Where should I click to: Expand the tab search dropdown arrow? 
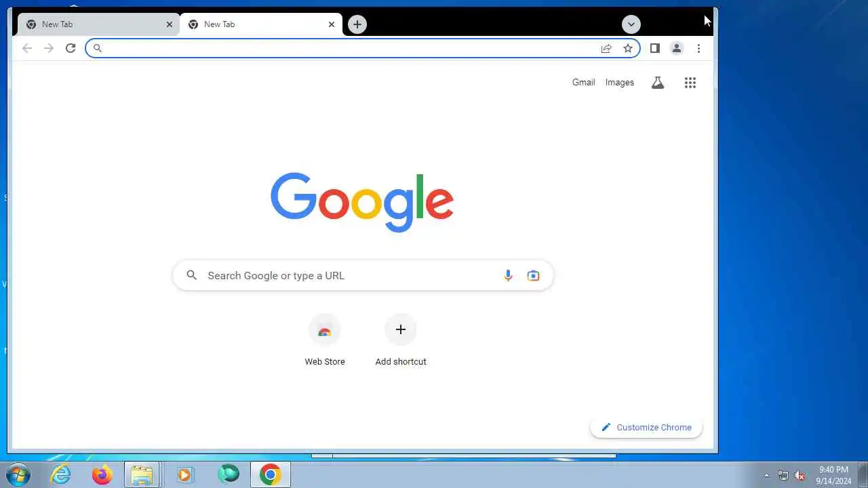pyautogui.click(x=631, y=24)
